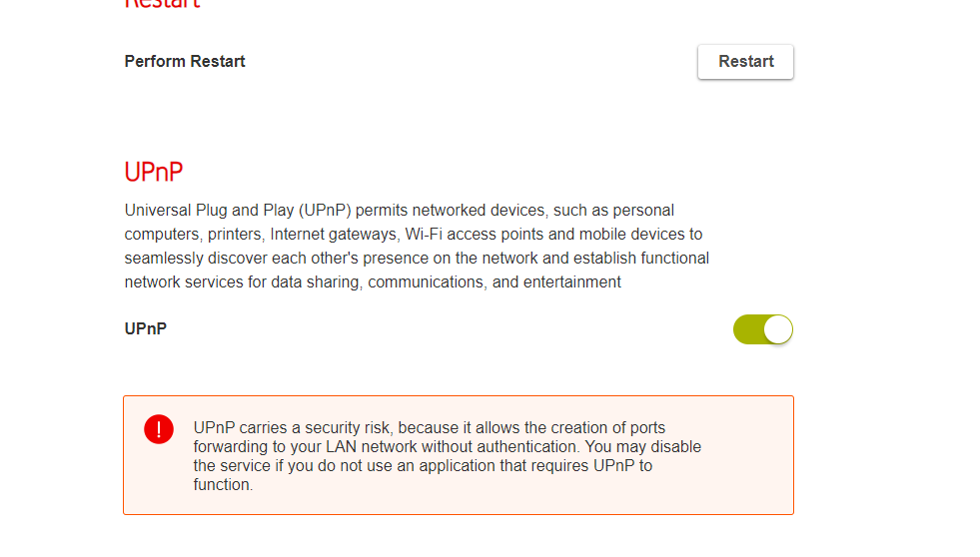Select the Perform Restart label
Image resolution: width=980 pixels, height=557 pixels.
click(185, 62)
